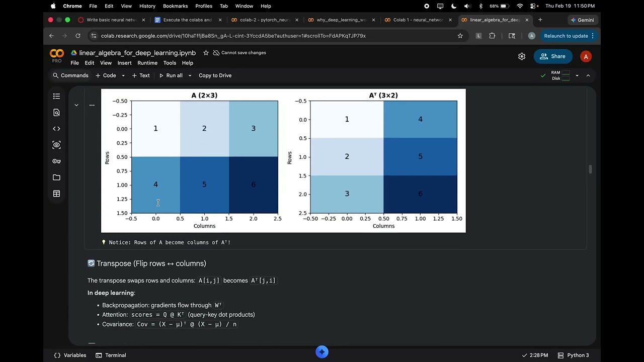
Task: Collapse the output cell with chevron
Action: click(76, 105)
